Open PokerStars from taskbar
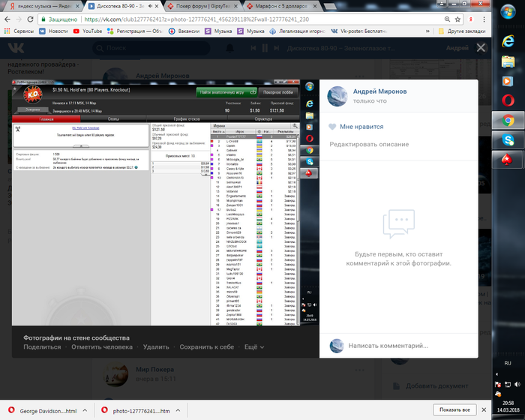Image resolution: width=525 pixels, height=420 pixels. pos(508,160)
